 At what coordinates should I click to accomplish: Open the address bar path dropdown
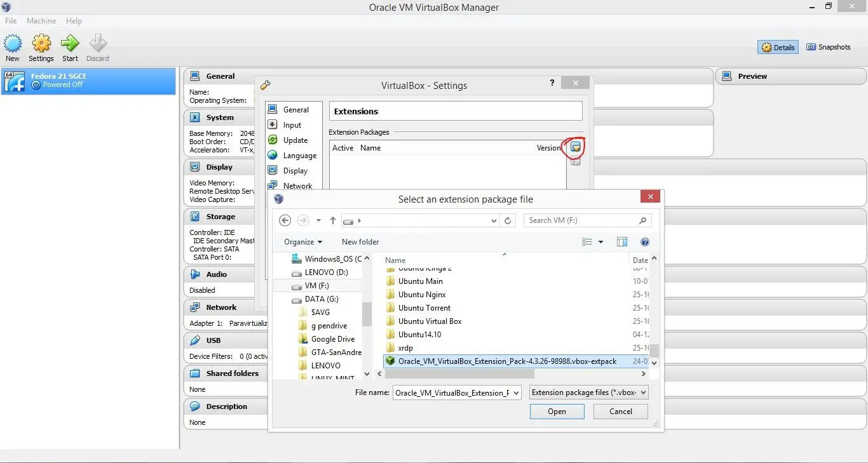tap(494, 221)
